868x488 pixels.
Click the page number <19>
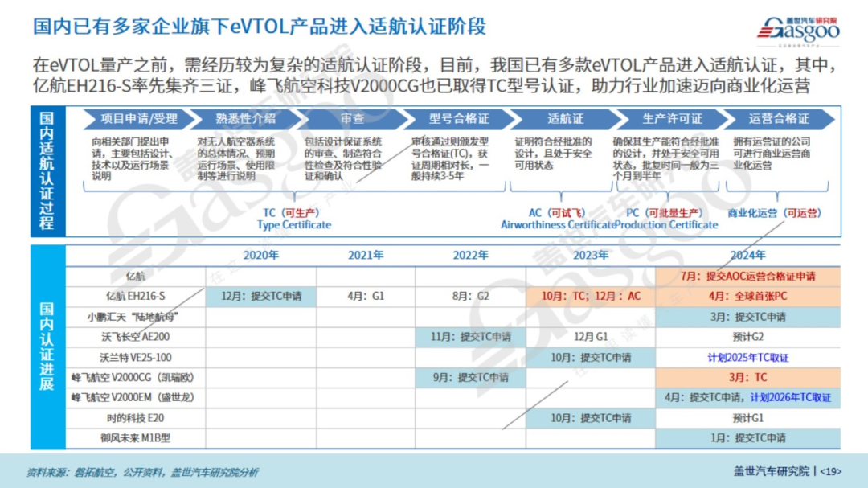point(831,471)
